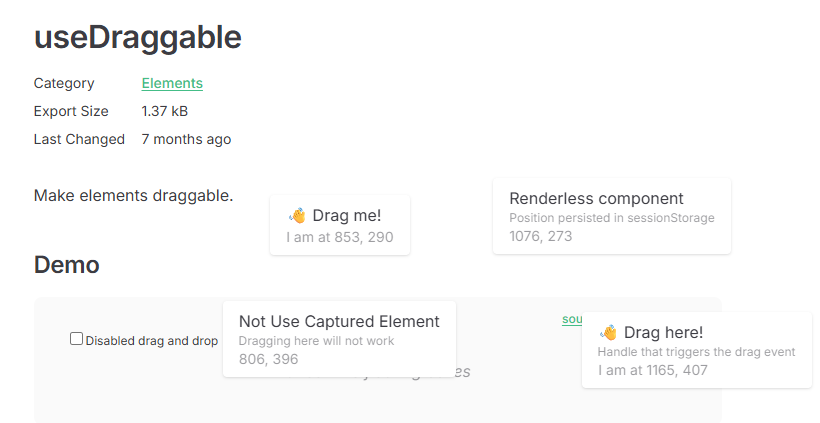820x423 pixels.
Task: Click the useDraggable page heading
Action: (x=138, y=37)
